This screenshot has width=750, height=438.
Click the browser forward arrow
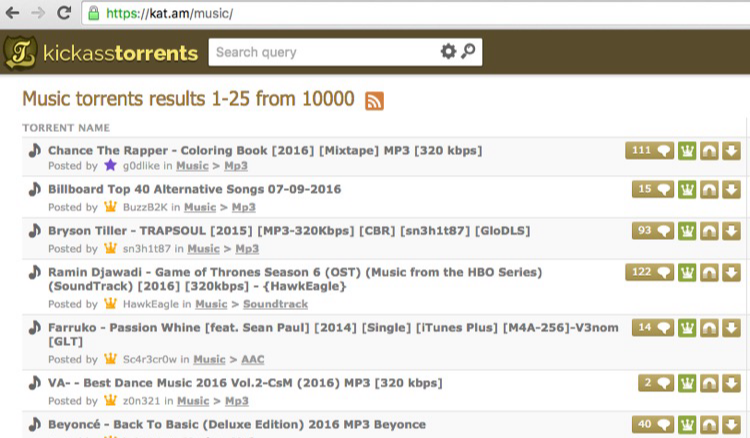pos(38,13)
